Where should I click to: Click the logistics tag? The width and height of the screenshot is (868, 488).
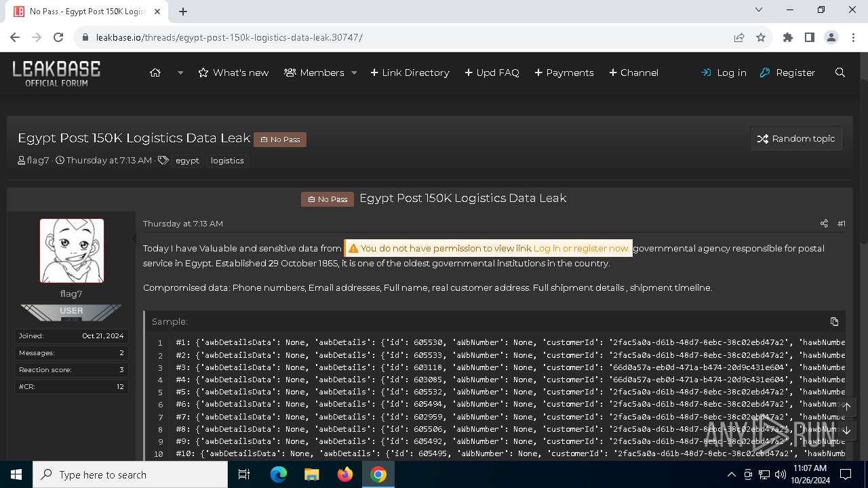pos(227,161)
